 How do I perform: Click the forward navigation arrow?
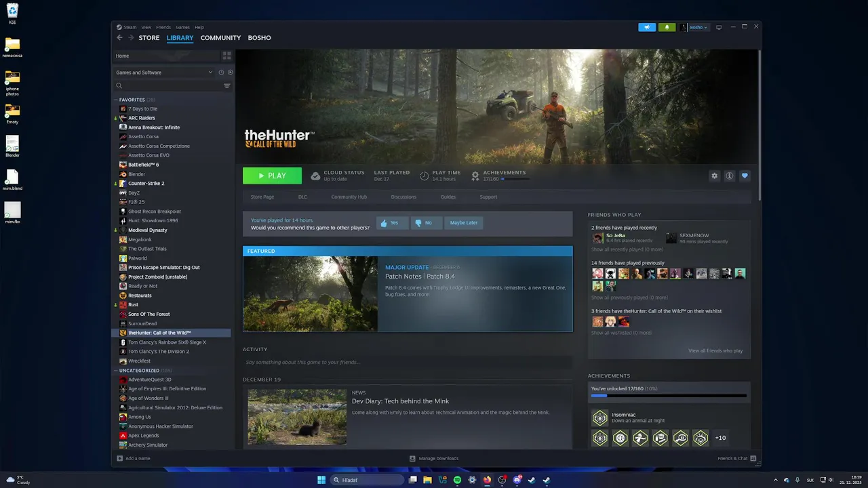131,38
